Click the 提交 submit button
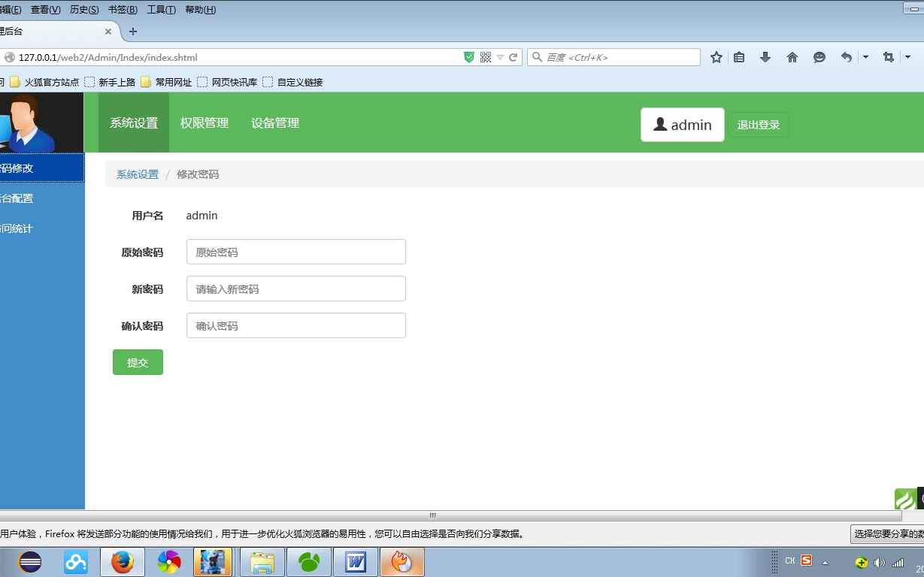 (138, 361)
